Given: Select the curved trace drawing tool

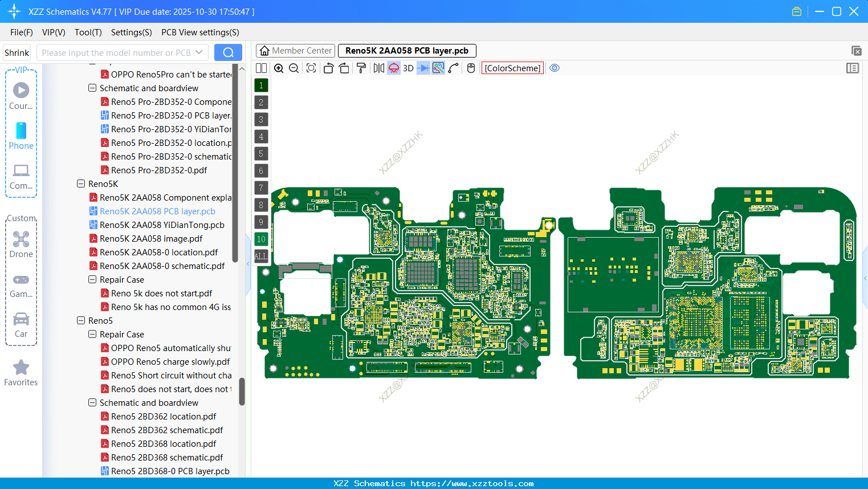Looking at the screenshot, I should pyautogui.click(x=452, y=68).
